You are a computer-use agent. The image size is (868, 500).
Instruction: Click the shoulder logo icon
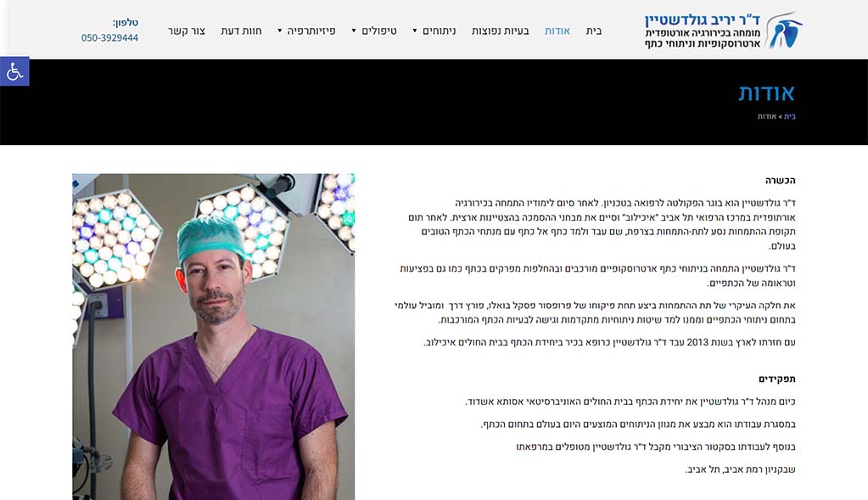(x=784, y=30)
